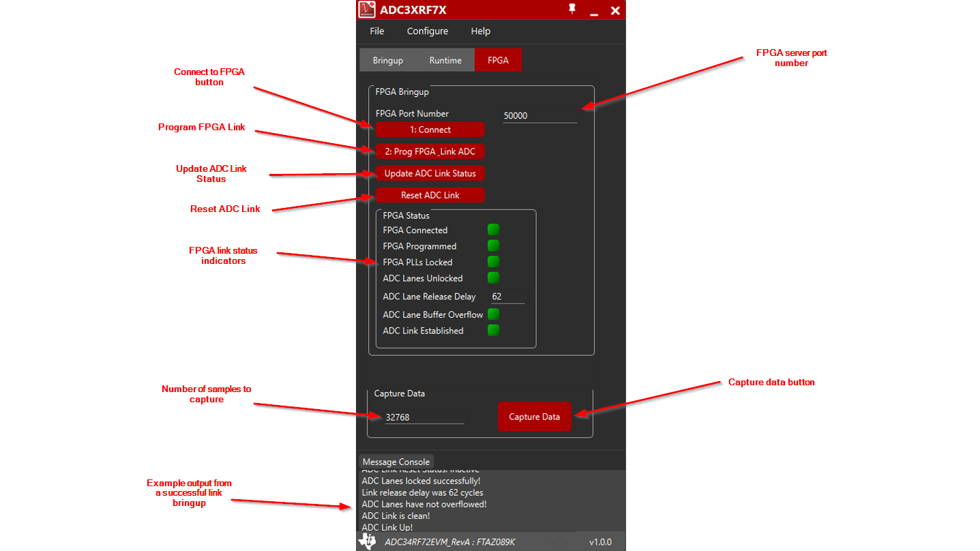Click the FPGA Port Number field
The height and width of the screenshot is (551, 980).
tap(539, 116)
